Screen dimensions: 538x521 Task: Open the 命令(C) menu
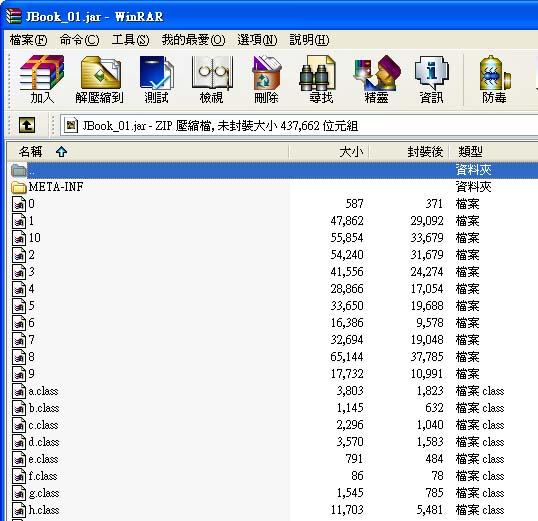pyautogui.click(x=79, y=40)
